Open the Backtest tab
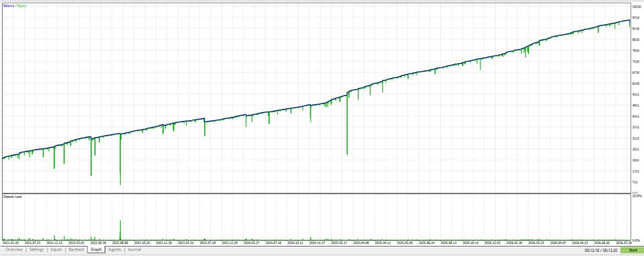This screenshot has height=256, width=644. pyautogui.click(x=76, y=249)
